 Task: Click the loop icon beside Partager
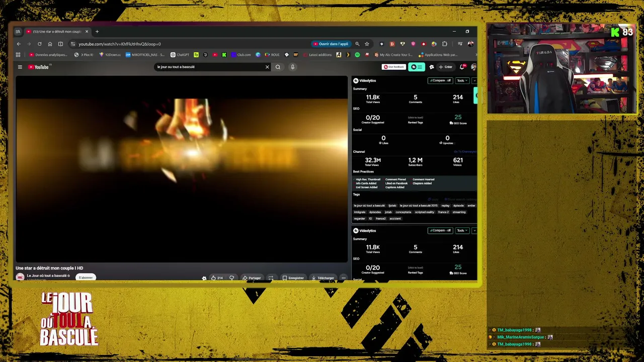click(271, 278)
